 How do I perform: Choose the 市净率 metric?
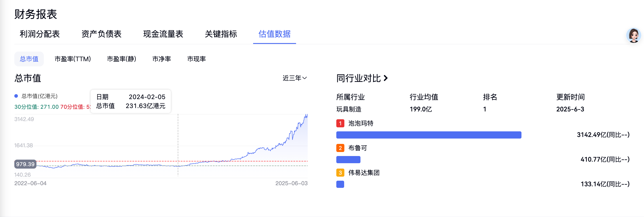(x=161, y=59)
